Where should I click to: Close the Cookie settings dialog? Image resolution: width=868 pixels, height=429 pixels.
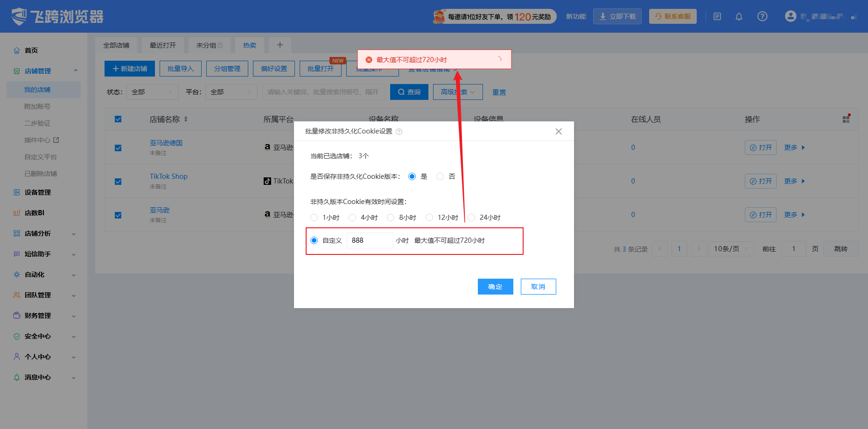click(559, 132)
